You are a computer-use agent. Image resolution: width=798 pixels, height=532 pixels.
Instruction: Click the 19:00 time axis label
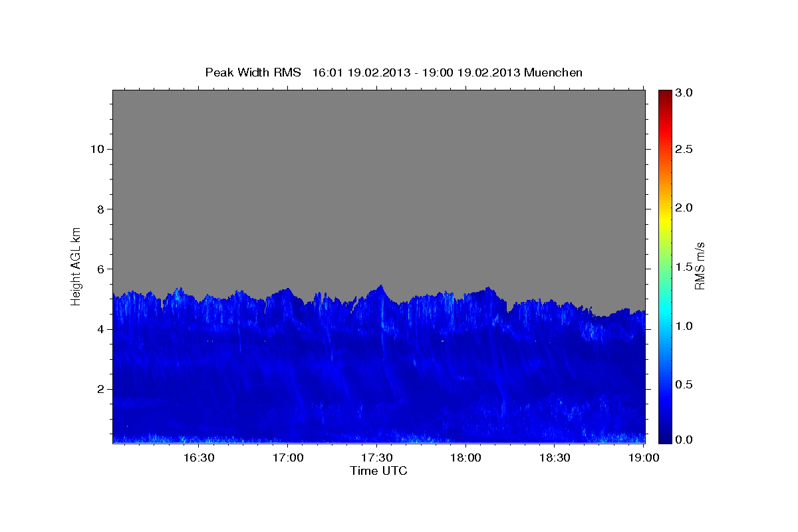[643, 458]
